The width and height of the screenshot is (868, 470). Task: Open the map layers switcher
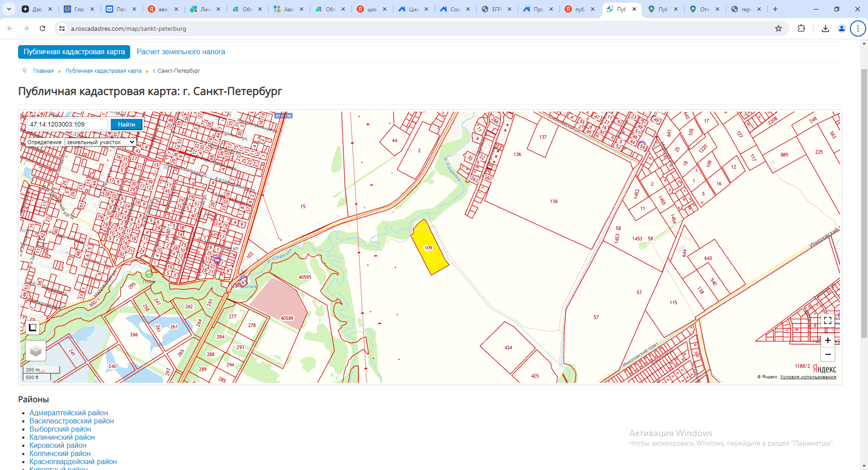pos(36,351)
